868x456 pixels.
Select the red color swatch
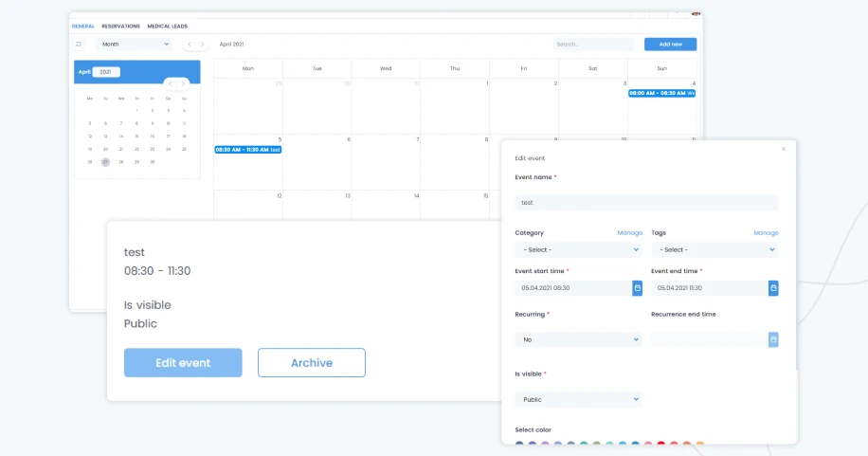[661, 444]
